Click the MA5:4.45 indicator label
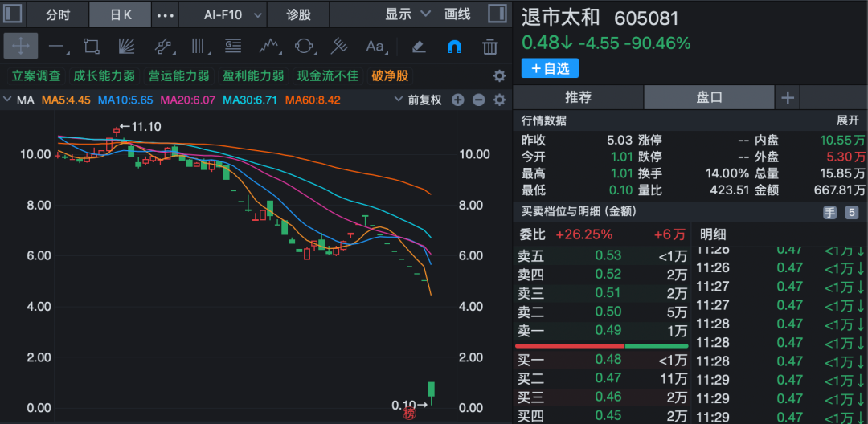The width and height of the screenshot is (868, 424). [x=67, y=100]
